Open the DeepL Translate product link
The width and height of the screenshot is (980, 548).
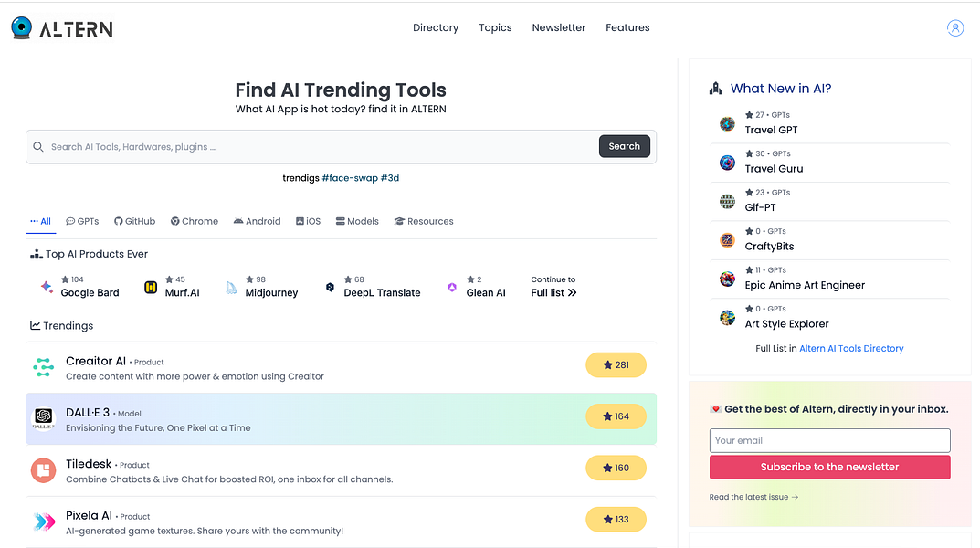[382, 292]
